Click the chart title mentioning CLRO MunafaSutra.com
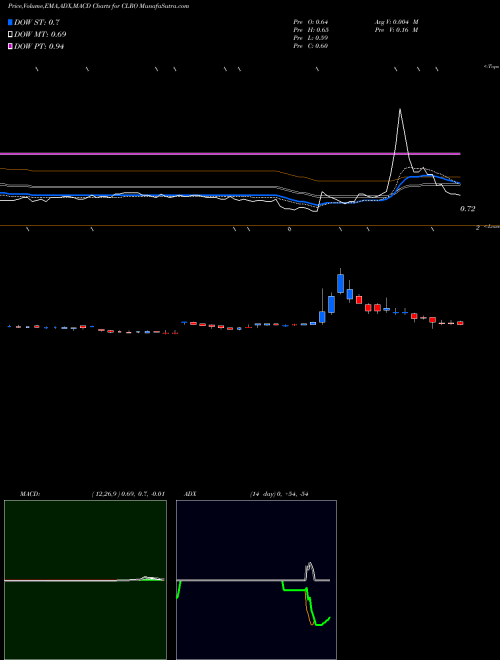Viewport: 500px width, 660px height. (x=98, y=6)
